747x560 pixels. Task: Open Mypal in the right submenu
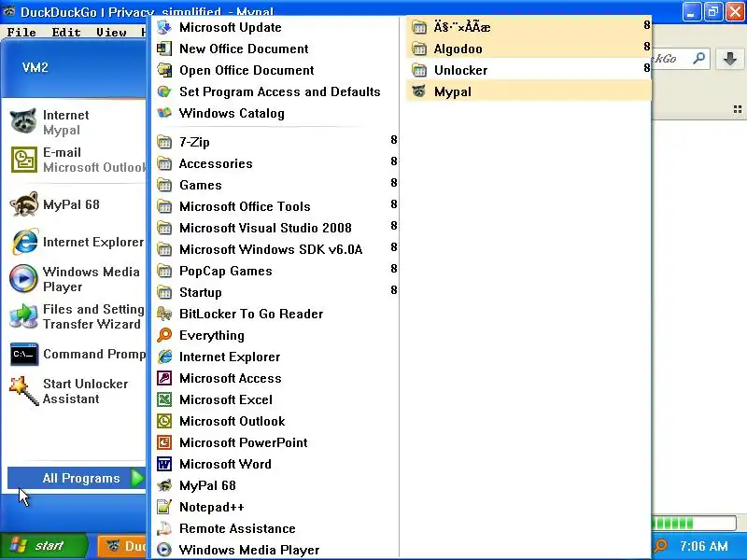(528, 91)
